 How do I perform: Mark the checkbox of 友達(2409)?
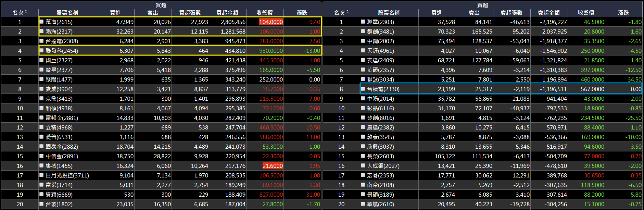tap(363, 60)
